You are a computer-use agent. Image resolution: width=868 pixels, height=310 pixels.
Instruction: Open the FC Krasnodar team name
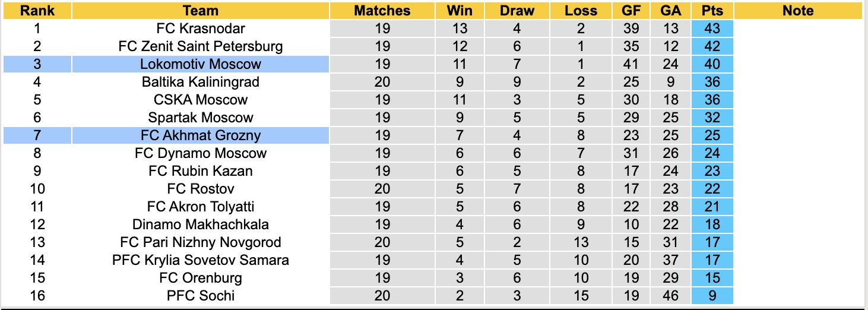point(201,29)
